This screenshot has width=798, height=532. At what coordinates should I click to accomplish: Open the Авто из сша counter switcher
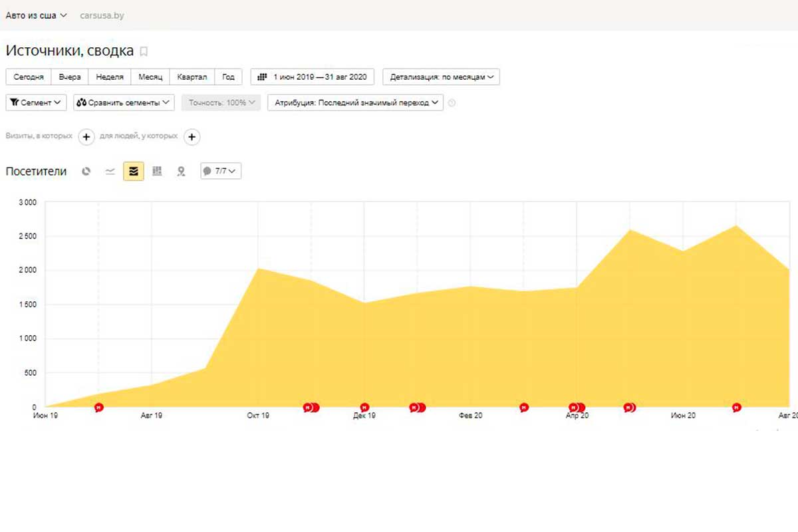(x=37, y=15)
